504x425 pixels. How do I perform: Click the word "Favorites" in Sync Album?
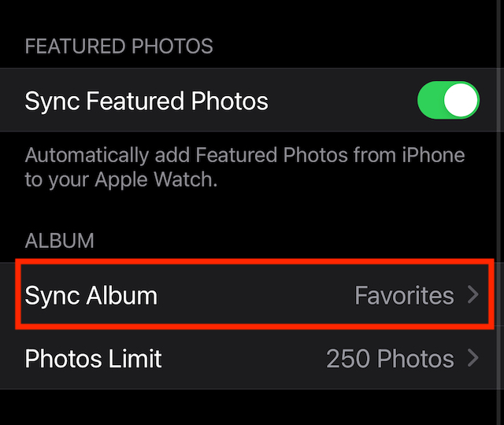[404, 295]
